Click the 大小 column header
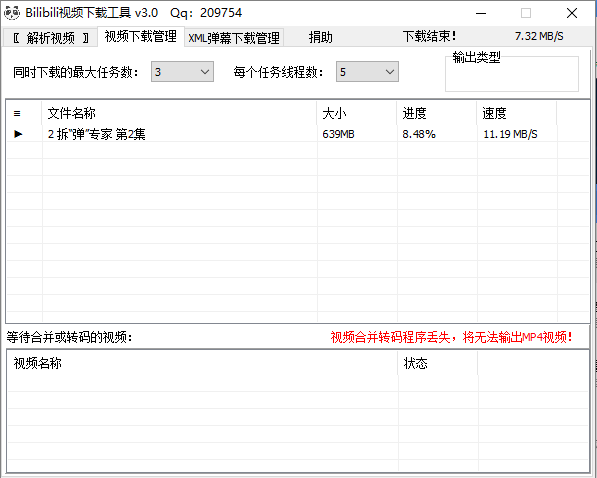 [357, 113]
